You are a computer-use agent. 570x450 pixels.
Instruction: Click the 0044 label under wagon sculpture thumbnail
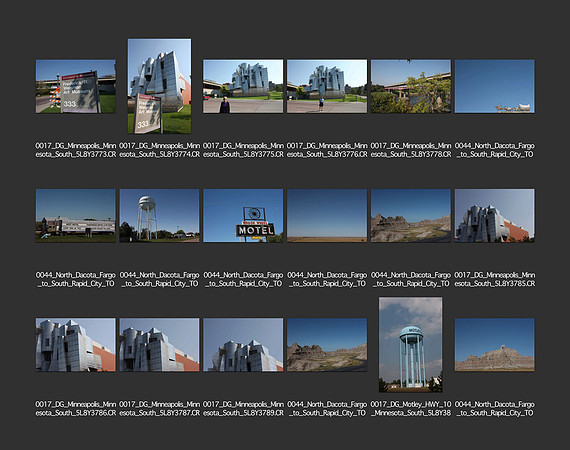495,150
